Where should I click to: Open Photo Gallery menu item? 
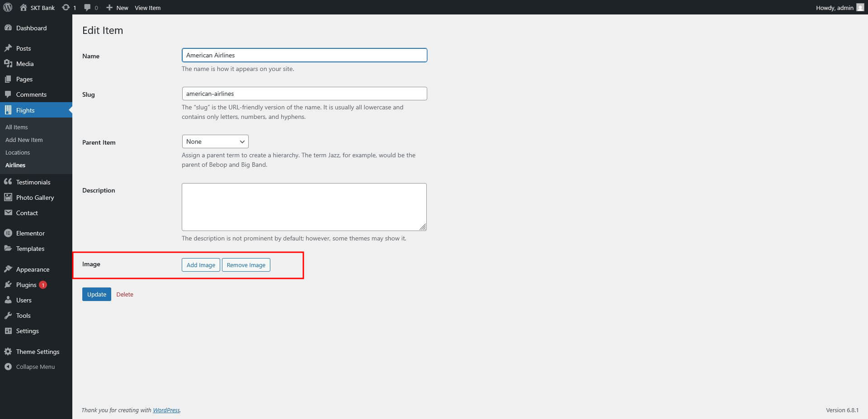pyautogui.click(x=36, y=198)
